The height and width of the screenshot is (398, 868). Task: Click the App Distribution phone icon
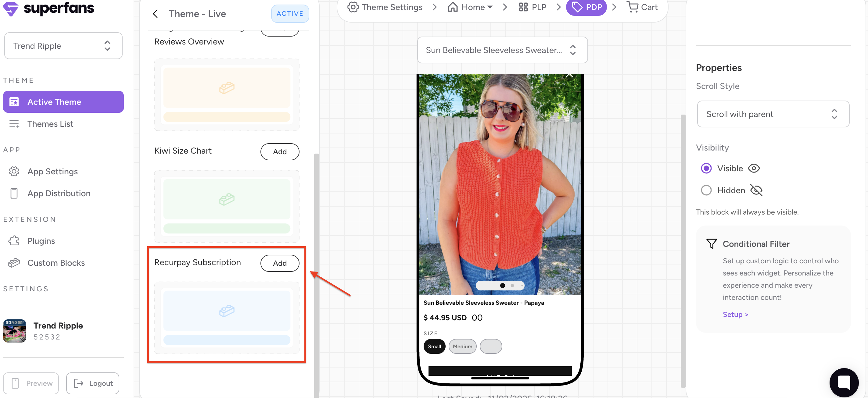click(x=14, y=193)
